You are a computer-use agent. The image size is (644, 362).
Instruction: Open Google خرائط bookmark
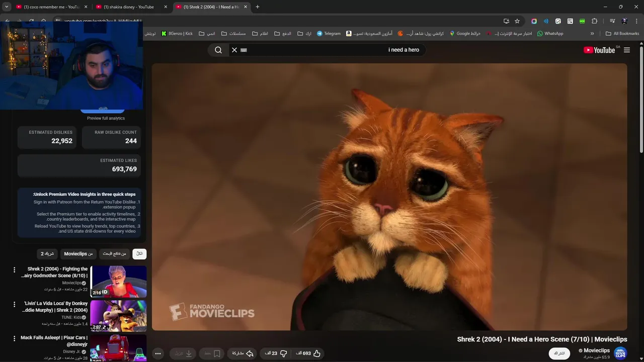tap(465, 34)
